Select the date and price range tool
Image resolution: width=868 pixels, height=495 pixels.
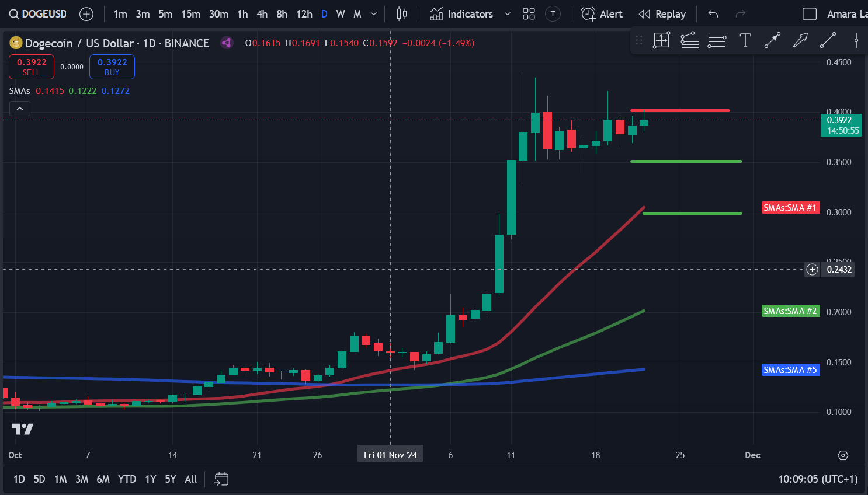661,40
